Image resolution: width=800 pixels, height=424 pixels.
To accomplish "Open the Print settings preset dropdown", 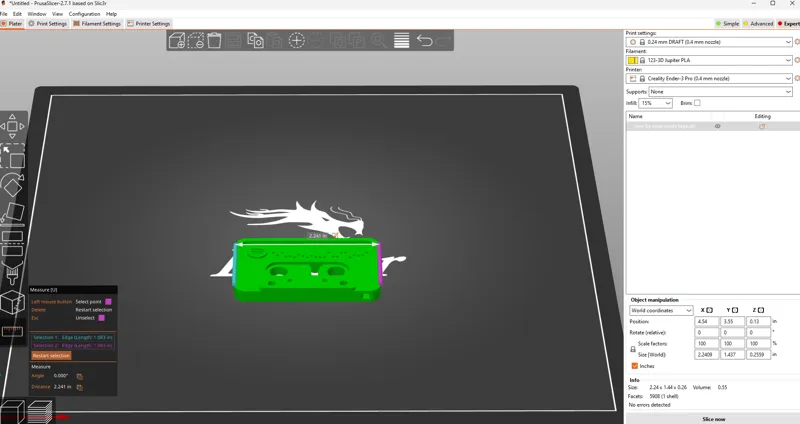I will [x=709, y=42].
